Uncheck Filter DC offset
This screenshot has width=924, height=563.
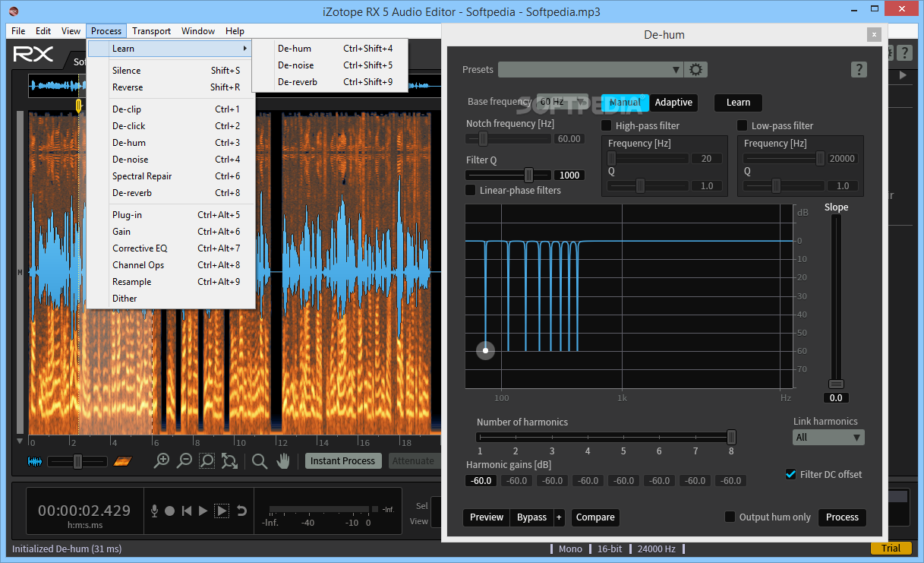[x=790, y=474]
